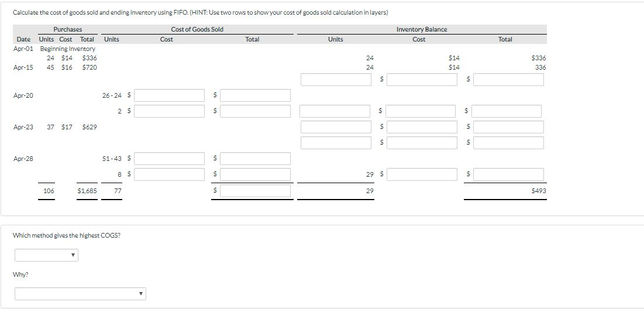Click the '77' total units sold

click(x=118, y=191)
